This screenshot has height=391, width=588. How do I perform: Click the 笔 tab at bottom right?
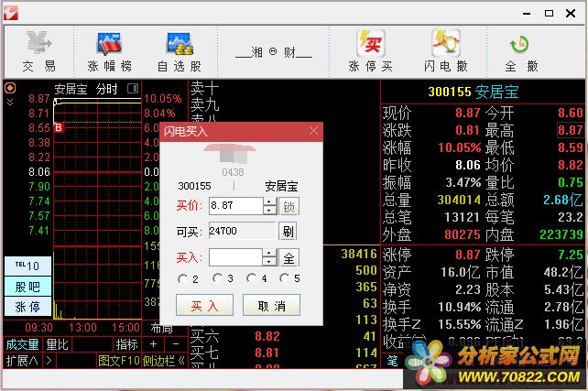pyautogui.click(x=393, y=361)
